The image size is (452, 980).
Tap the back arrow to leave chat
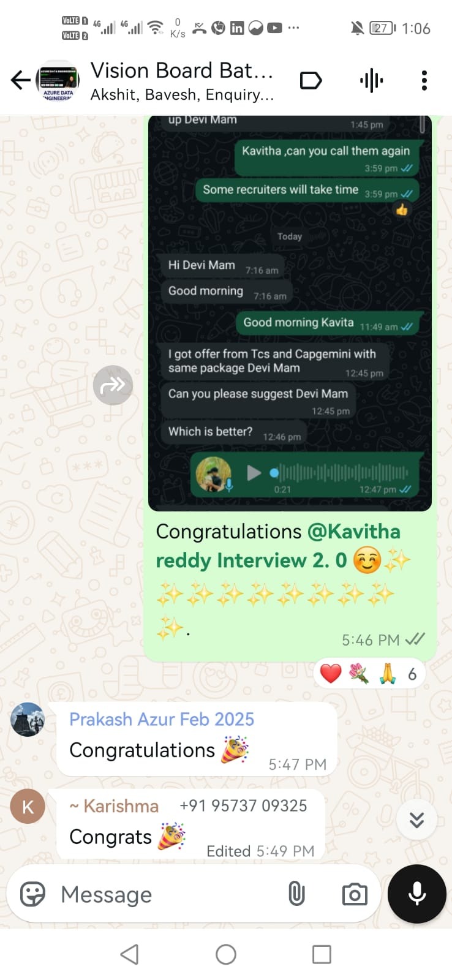coord(20,80)
